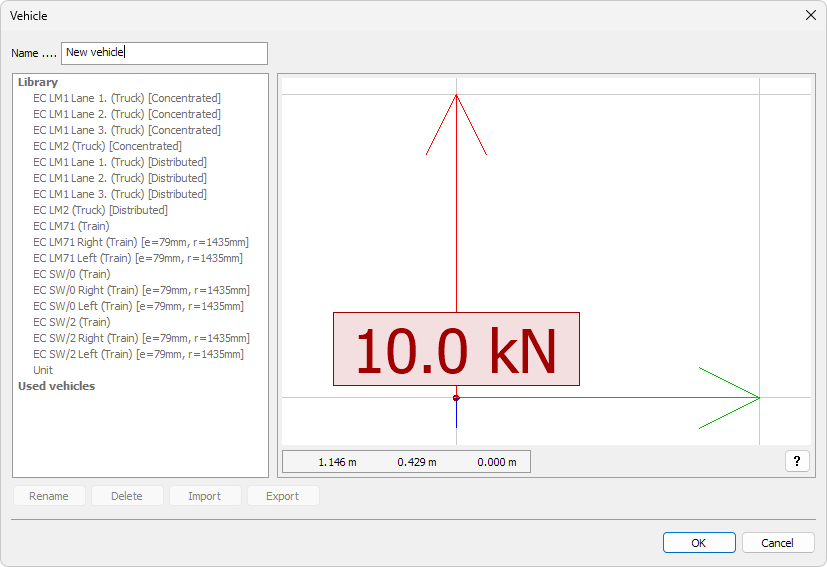
Task: Click the 10.0 kN load label
Action: point(456,349)
